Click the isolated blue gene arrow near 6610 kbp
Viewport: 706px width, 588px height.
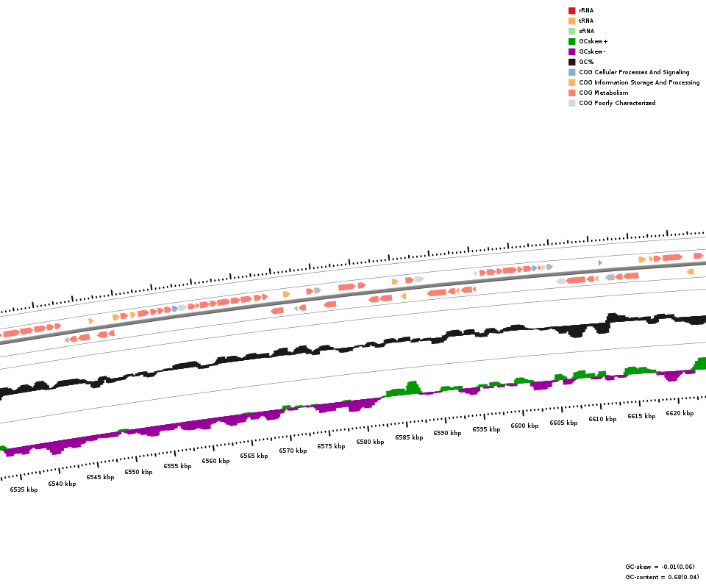coord(600,262)
